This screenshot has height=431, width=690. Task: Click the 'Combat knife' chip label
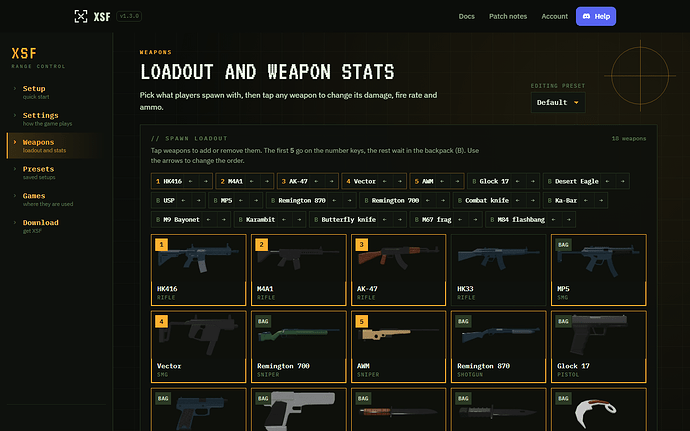[x=487, y=200]
